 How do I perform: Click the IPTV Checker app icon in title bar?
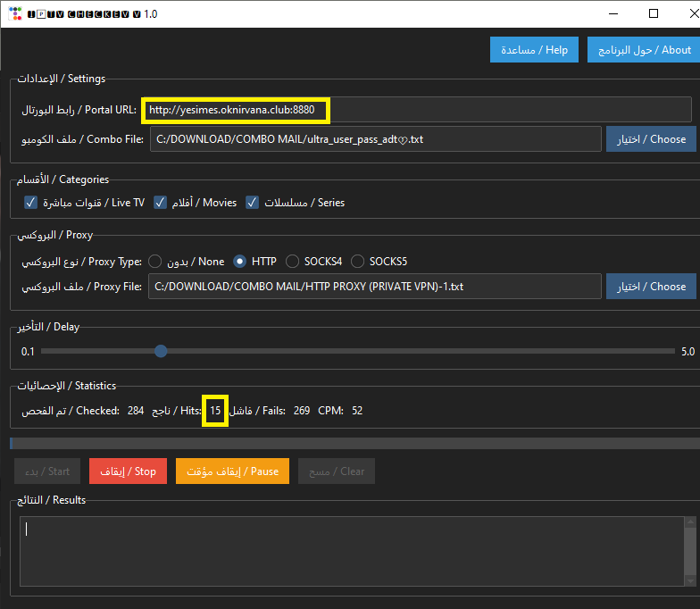point(15,13)
